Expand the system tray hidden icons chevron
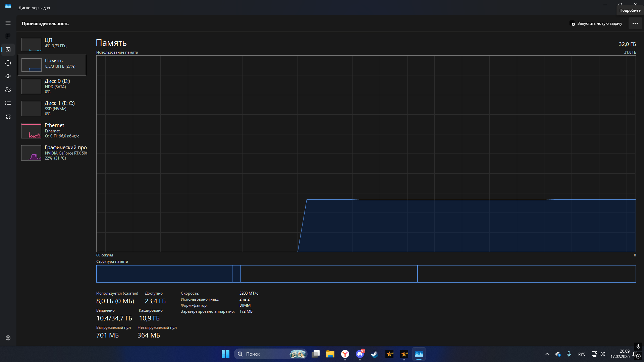Screen dimensions: 644x362 click(x=547, y=354)
